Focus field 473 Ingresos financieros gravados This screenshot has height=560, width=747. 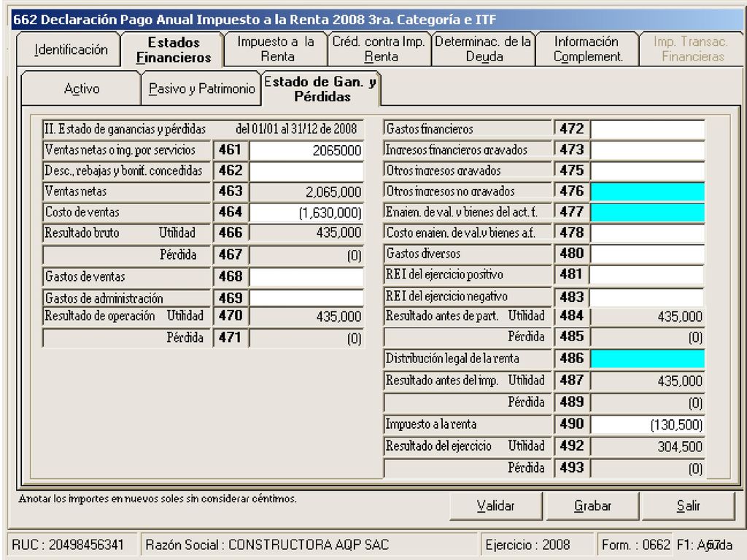pos(648,150)
